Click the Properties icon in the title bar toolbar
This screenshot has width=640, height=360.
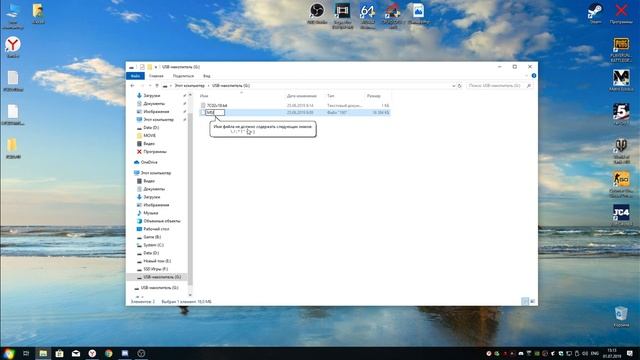[x=142, y=67]
